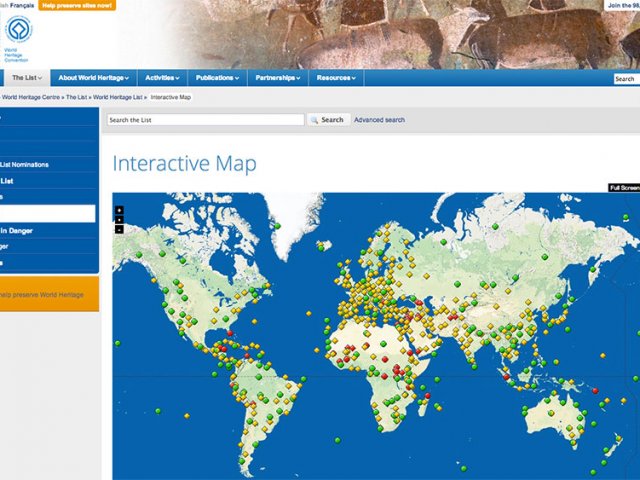Select the green marker far south in Indian Ocean
This screenshot has width=640, height=480.
[x=463, y=468]
